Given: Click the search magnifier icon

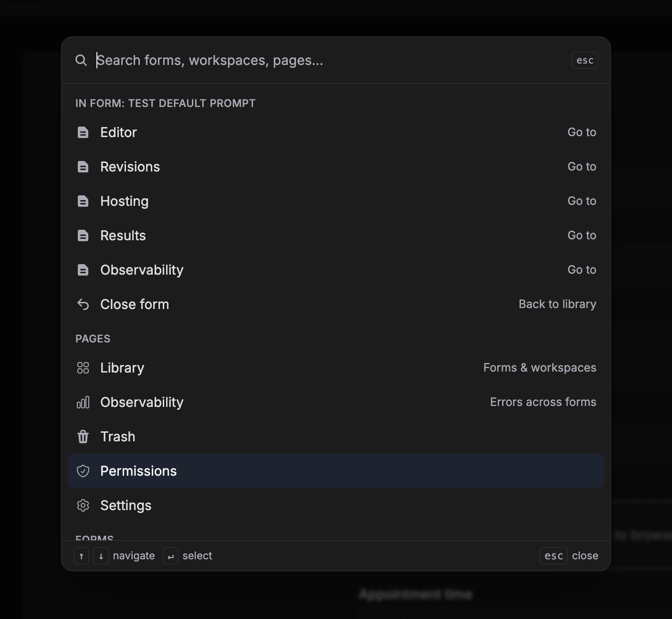Looking at the screenshot, I should (x=81, y=60).
